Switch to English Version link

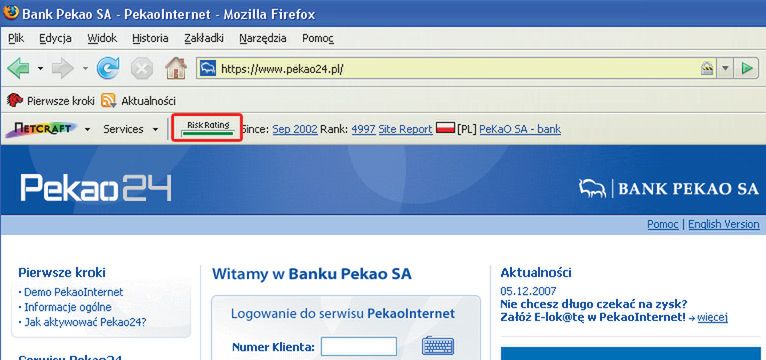723,224
